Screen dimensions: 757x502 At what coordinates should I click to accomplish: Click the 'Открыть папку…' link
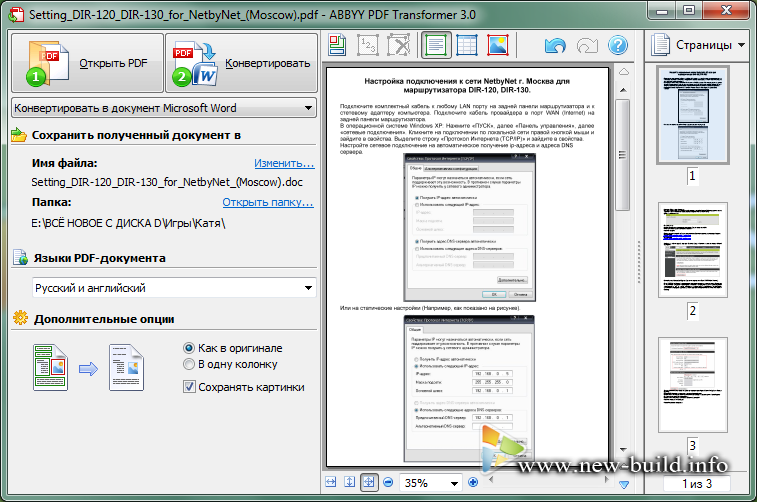tap(268, 202)
